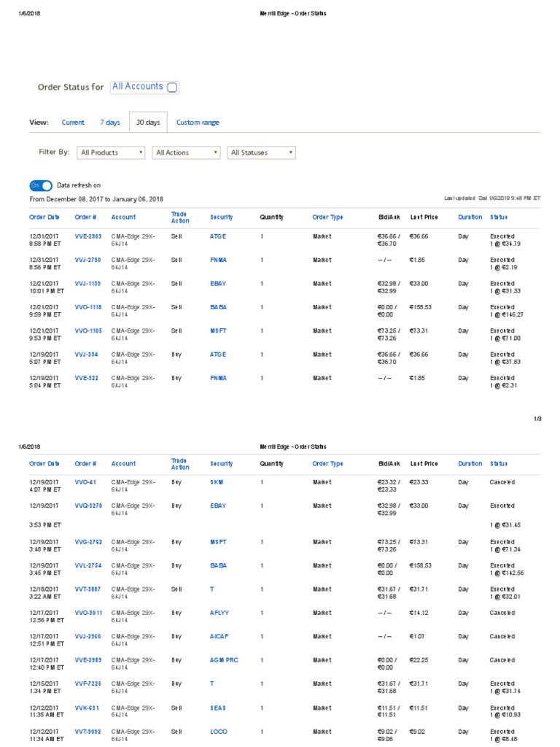Open the SEAS security link
Viewport: 560px width, 747px height.
click(x=218, y=708)
